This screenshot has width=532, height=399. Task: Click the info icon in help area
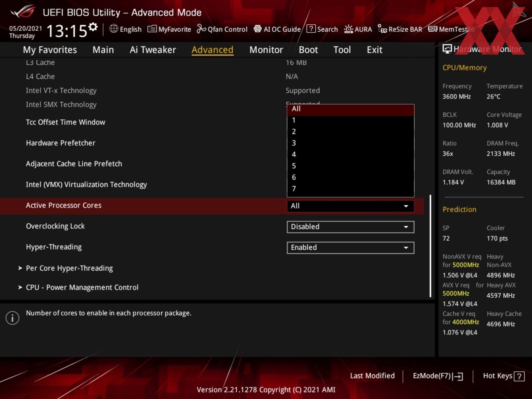(x=13, y=318)
